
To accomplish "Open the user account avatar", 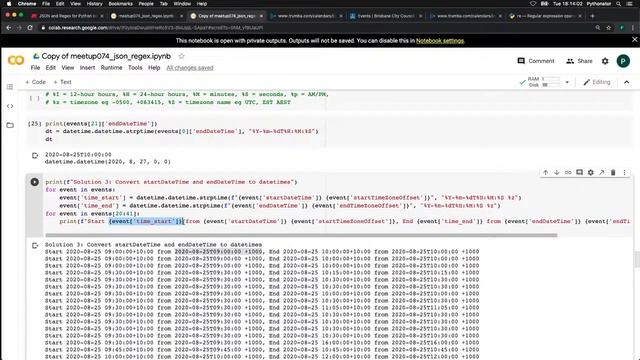I will (x=623, y=61).
